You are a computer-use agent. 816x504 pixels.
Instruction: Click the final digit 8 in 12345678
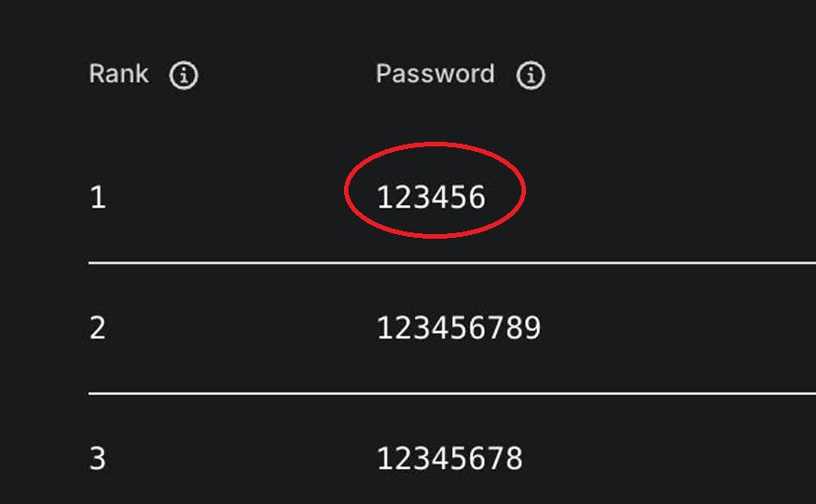[x=513, y=458]
